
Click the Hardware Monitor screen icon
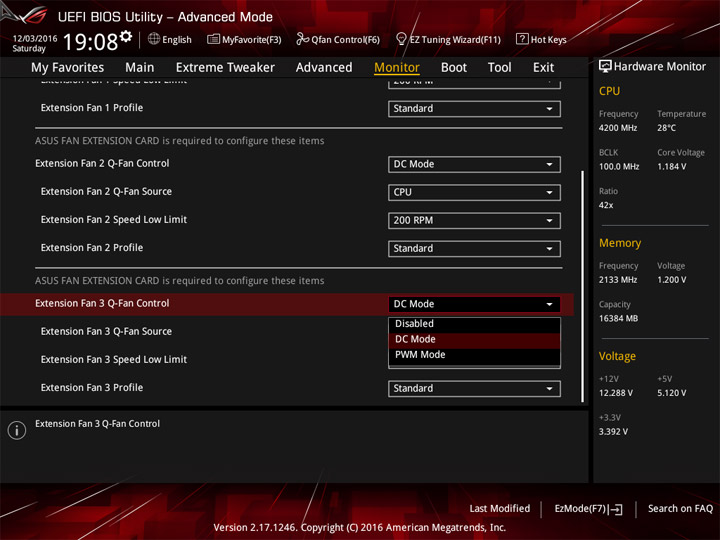point(605,67)
